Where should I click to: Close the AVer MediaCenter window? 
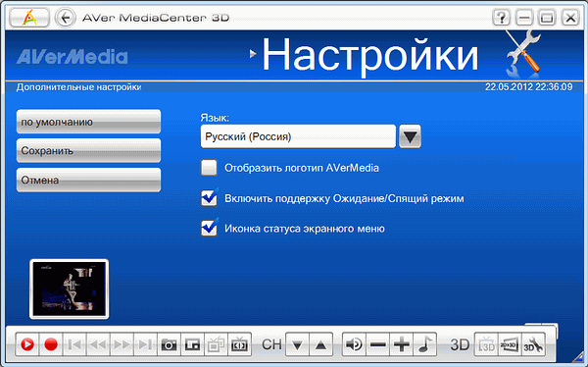[570, 18]
